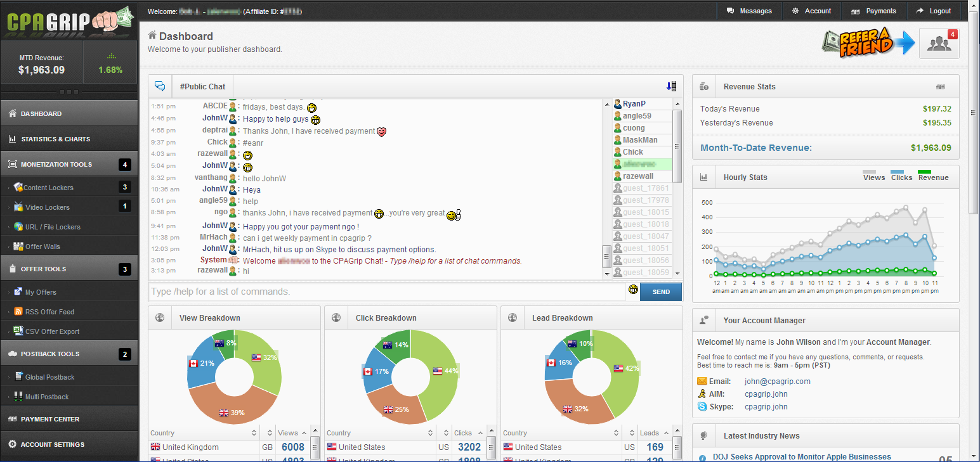Open Account Settings in sidebar
Image resolution: width=980 pixels, height=462 pixels.
pos(69,444)
